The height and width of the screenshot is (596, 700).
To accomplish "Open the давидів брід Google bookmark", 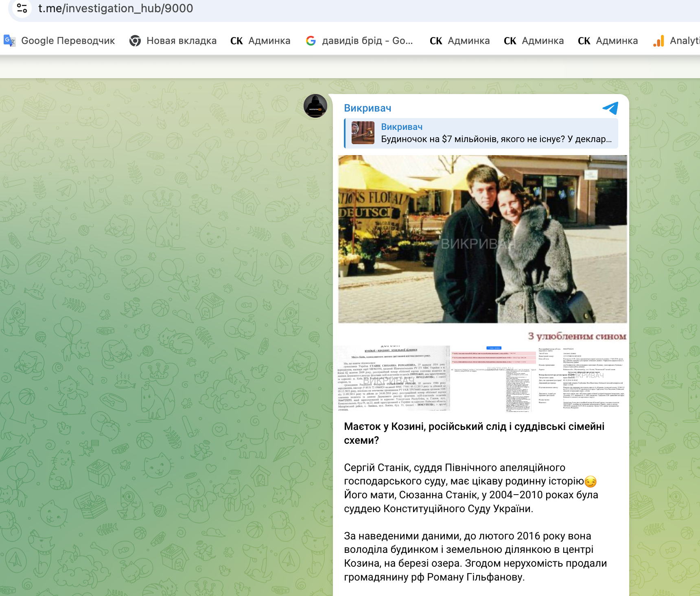I will pyautogui.click(x=359, y=41).
